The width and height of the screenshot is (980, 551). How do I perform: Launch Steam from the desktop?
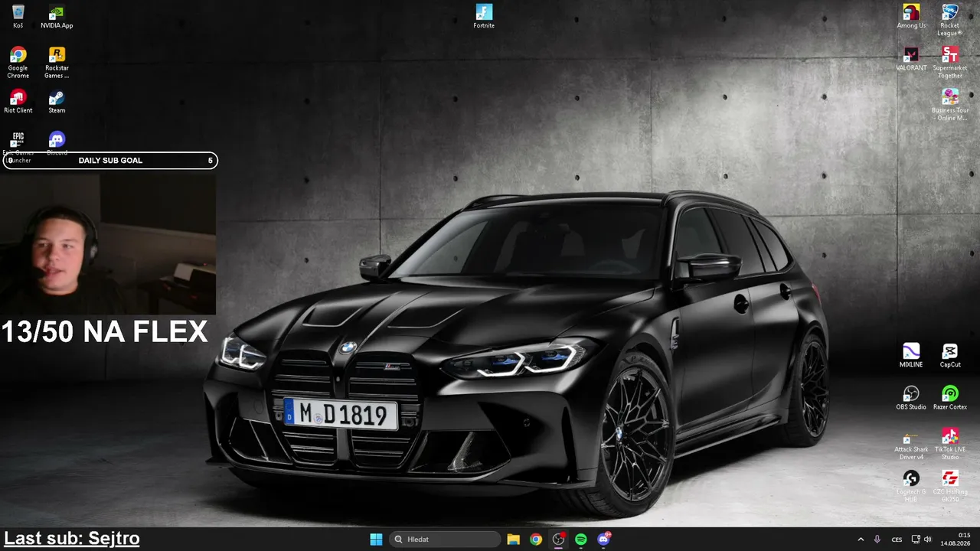tap(57, 102)
